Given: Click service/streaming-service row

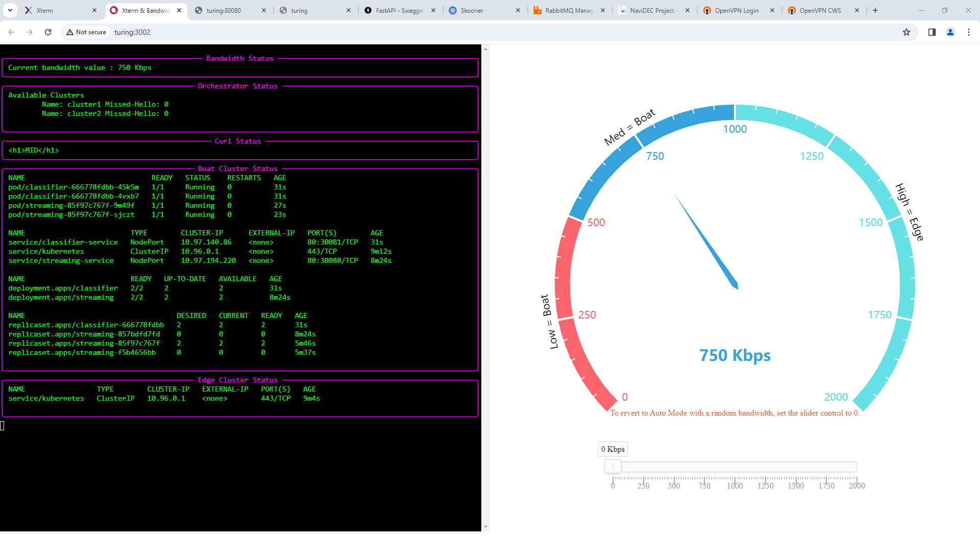Looking at the screenshot, I should tap(200, 260).
